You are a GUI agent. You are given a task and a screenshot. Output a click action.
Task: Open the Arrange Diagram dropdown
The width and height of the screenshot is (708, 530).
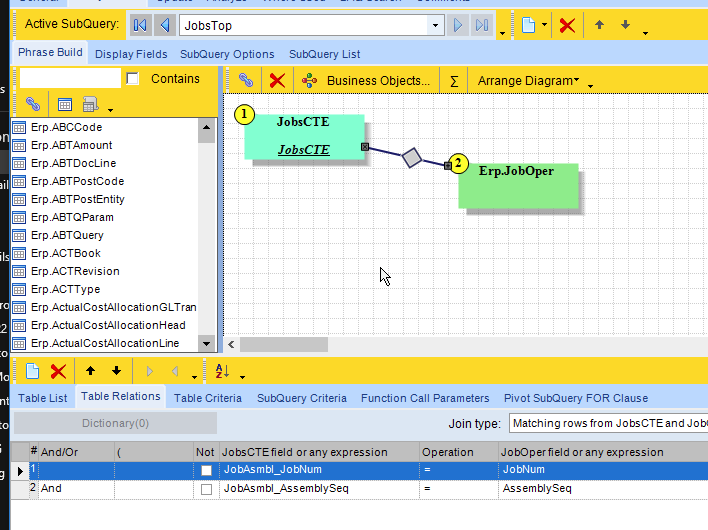[x=528, y=81]
